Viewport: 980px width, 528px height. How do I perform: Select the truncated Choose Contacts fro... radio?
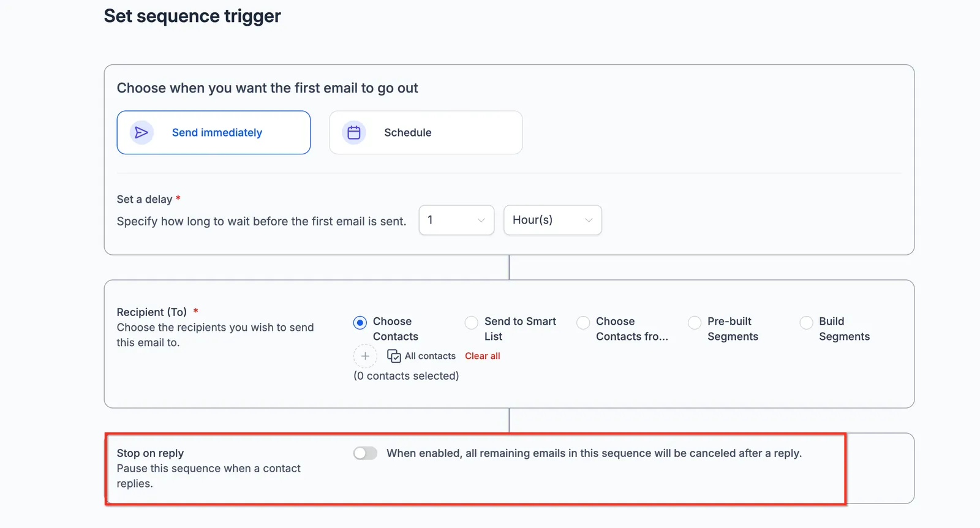[583, 322]
